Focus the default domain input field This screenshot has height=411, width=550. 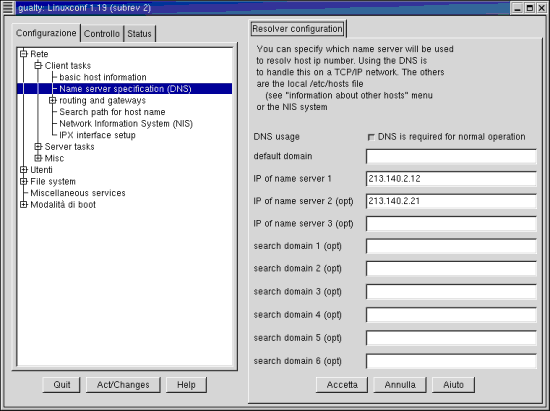tap(451, 156)
